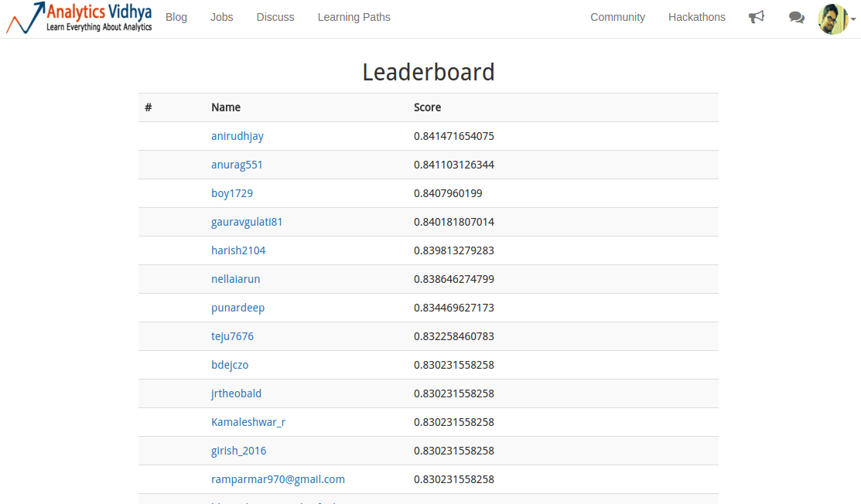The height and width of the screenshot is (504, 861).
Task: Open punardeep's profile
Action: pos(237,308)
